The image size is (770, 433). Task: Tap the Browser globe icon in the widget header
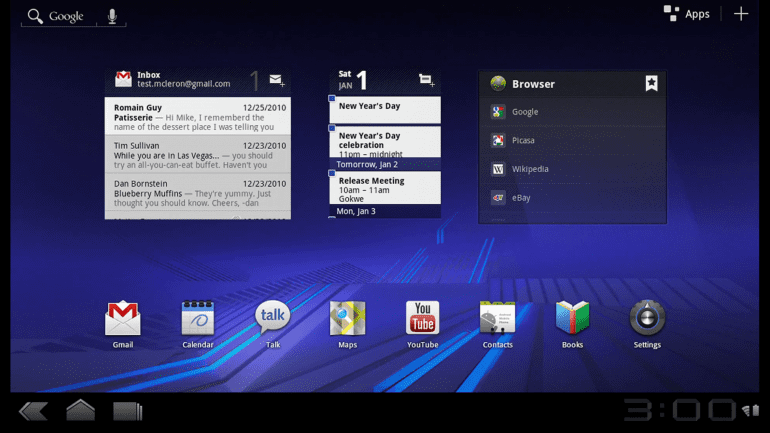(498, 84)
